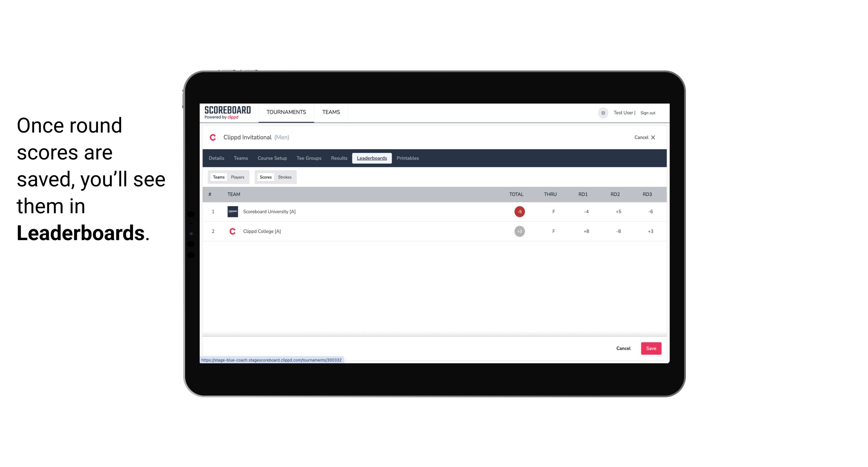Click the Scores filter button
868x467 pixels.
(x=265, y=177)
